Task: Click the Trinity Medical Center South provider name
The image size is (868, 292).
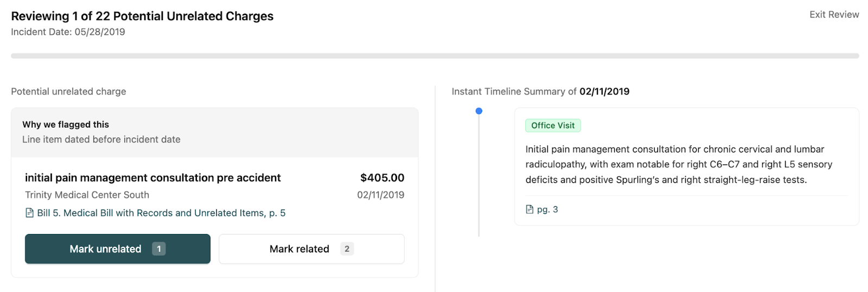Action: point(87,195)
